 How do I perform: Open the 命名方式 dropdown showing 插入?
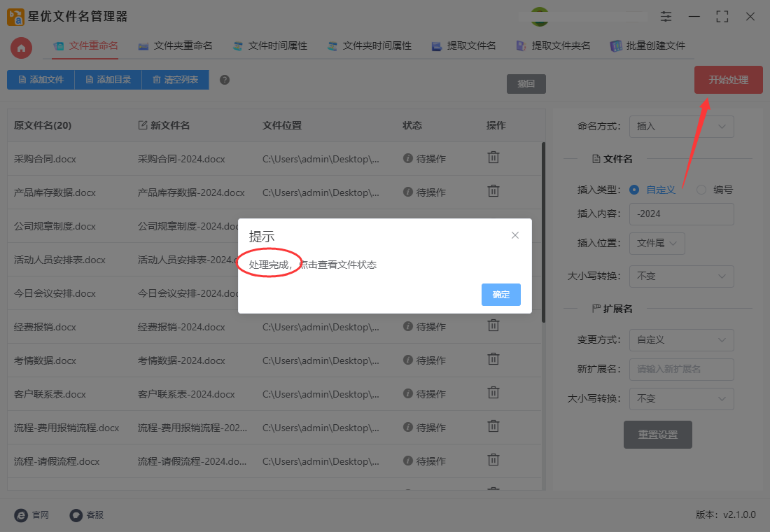(682, 126)
